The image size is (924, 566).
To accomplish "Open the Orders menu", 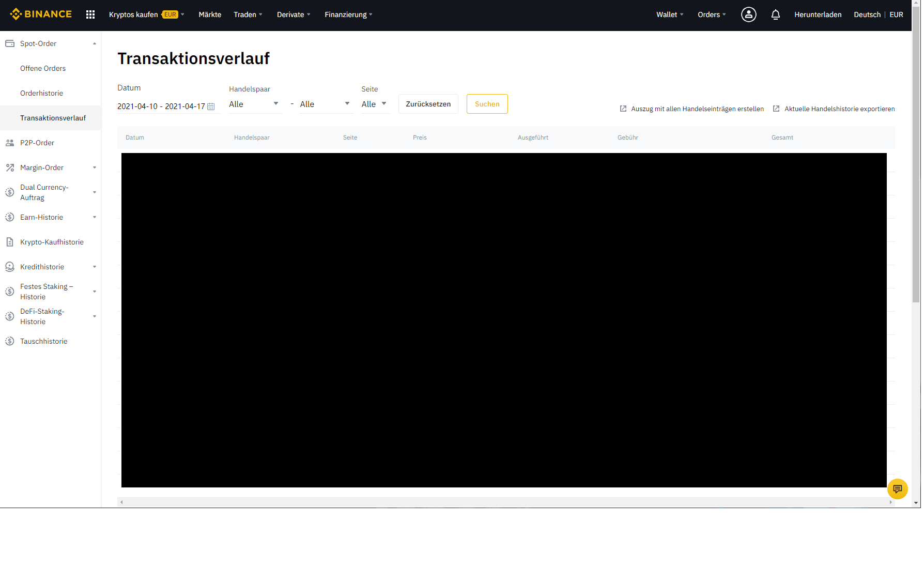I will tap(712, 14).
